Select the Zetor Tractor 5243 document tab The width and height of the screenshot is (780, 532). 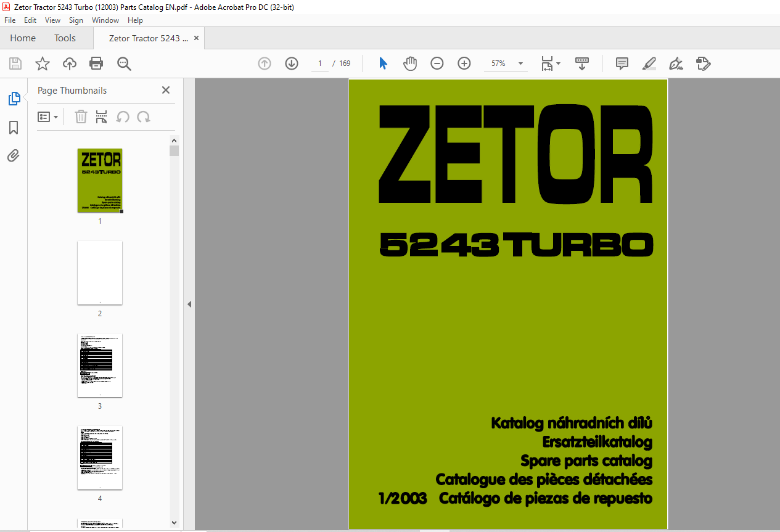(x=149, y=38)
